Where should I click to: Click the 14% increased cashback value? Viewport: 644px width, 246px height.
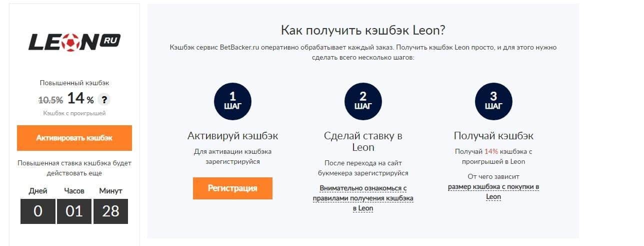pyautogui.click(x=79, y=99)
